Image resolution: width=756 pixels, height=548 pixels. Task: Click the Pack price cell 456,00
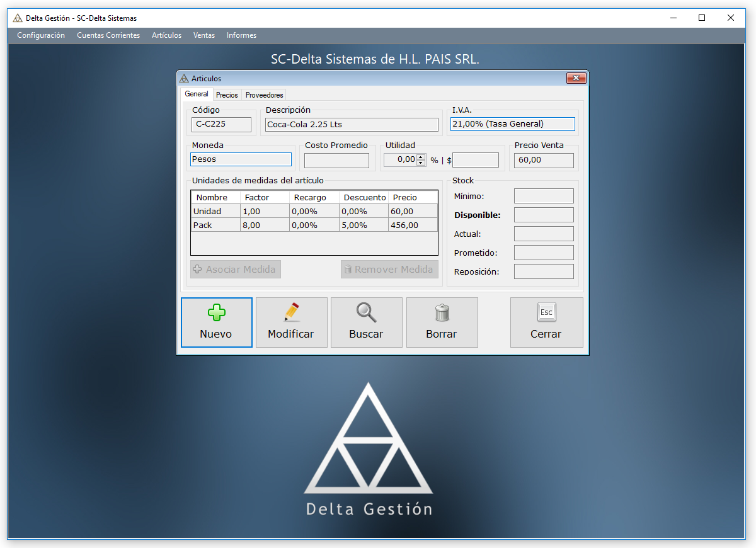pyautogui.click(x=413, y=225)
